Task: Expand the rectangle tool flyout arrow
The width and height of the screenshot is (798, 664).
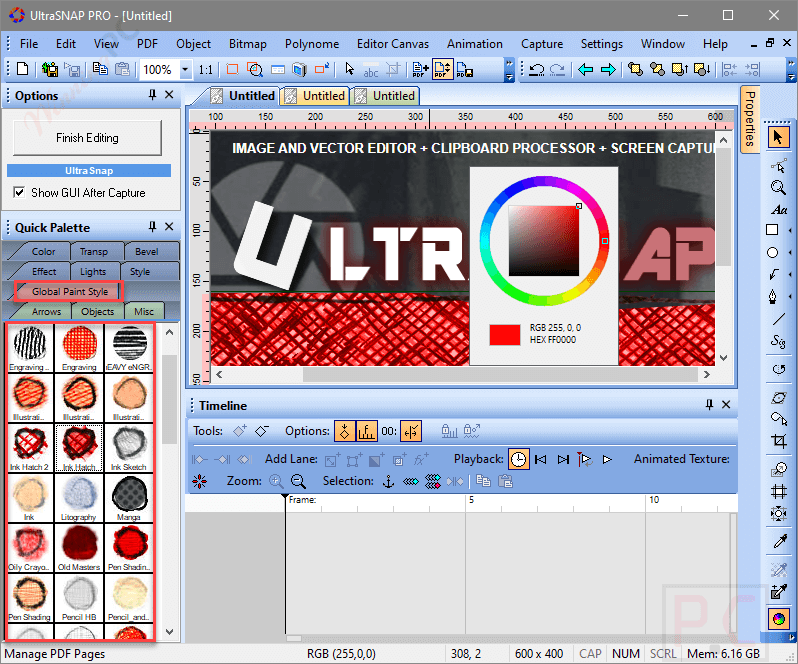Action: point(790,230)
